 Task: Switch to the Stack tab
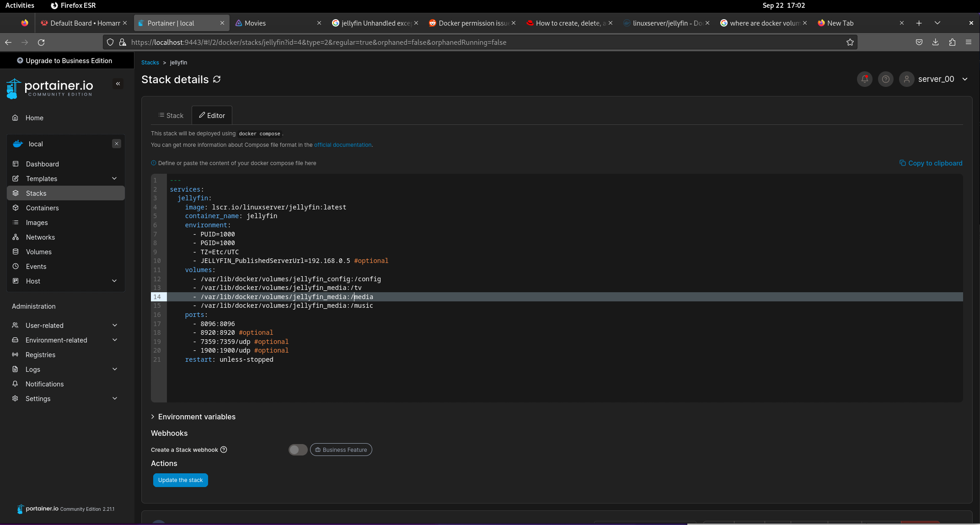[x=171, y=116]
